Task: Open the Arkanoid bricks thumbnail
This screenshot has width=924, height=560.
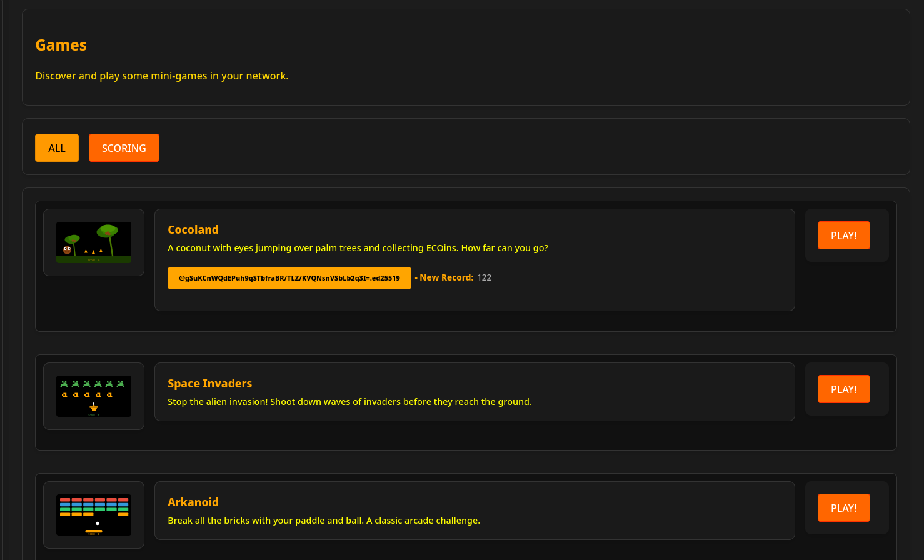Action: pyautogui.click(x=94, y=515)
